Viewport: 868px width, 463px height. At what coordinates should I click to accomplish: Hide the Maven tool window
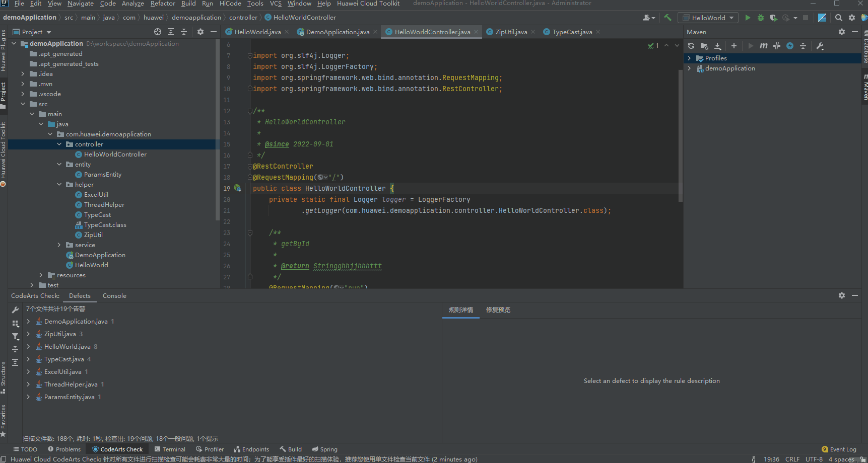pos(855,32)
